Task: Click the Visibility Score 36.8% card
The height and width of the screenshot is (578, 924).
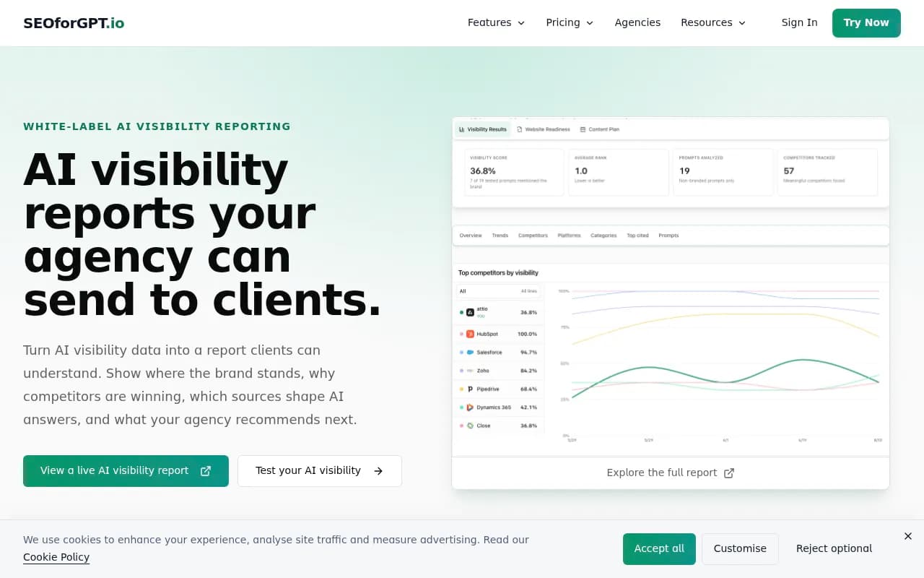Action: pyautogui.click(x=513, y=172)
